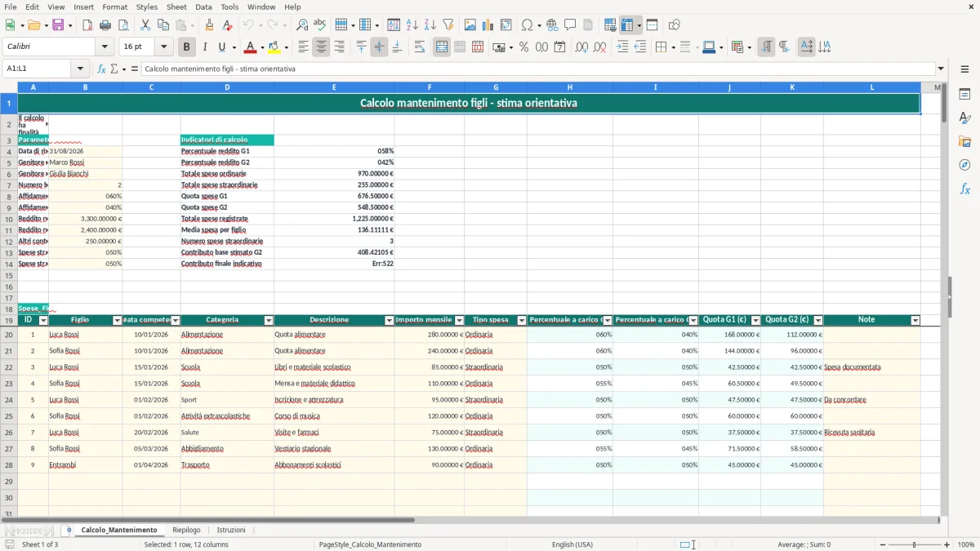Expand the formula bar arrow

(941, 69)
